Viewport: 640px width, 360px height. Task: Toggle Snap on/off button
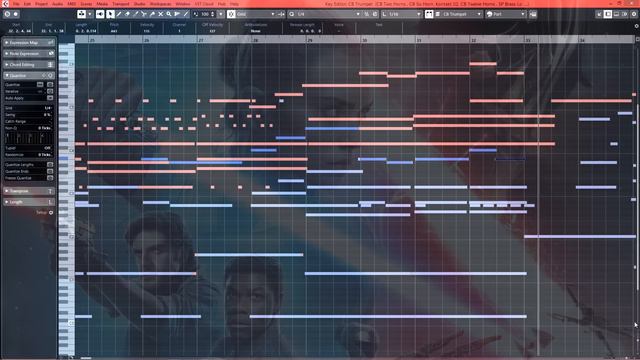(x=231, y=14)
